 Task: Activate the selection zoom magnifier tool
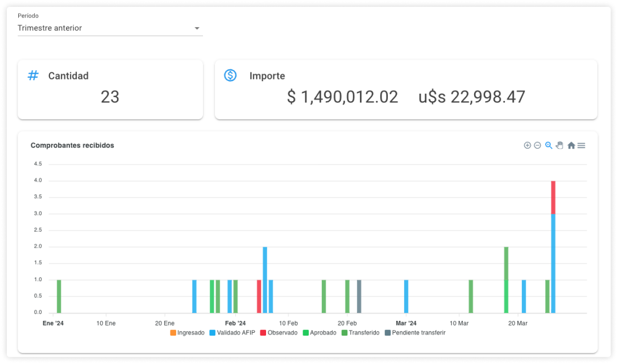(x=549, y=145)
